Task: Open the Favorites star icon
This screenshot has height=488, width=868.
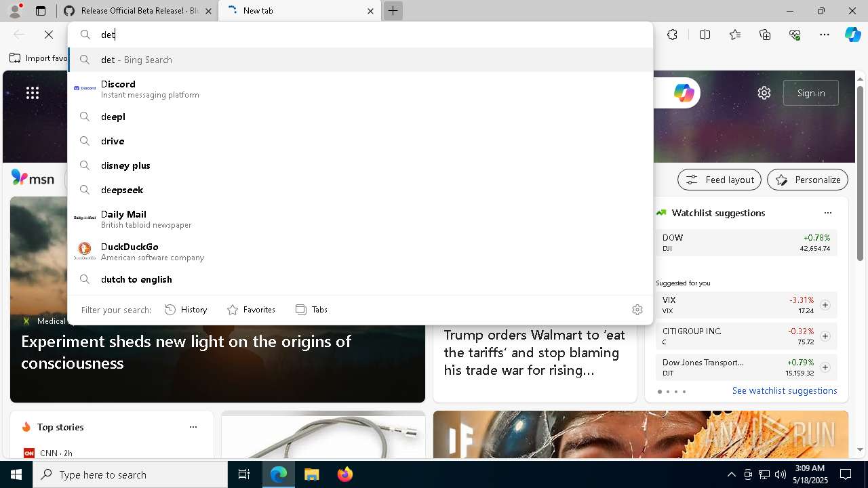Action: coord(735,35)
